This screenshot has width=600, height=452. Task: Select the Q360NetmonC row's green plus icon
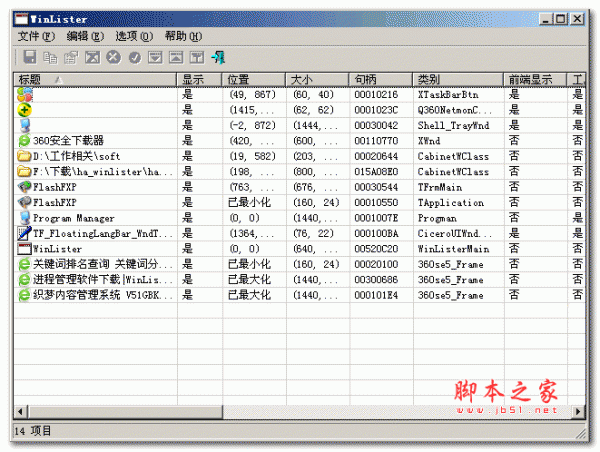tap(24, 110)
